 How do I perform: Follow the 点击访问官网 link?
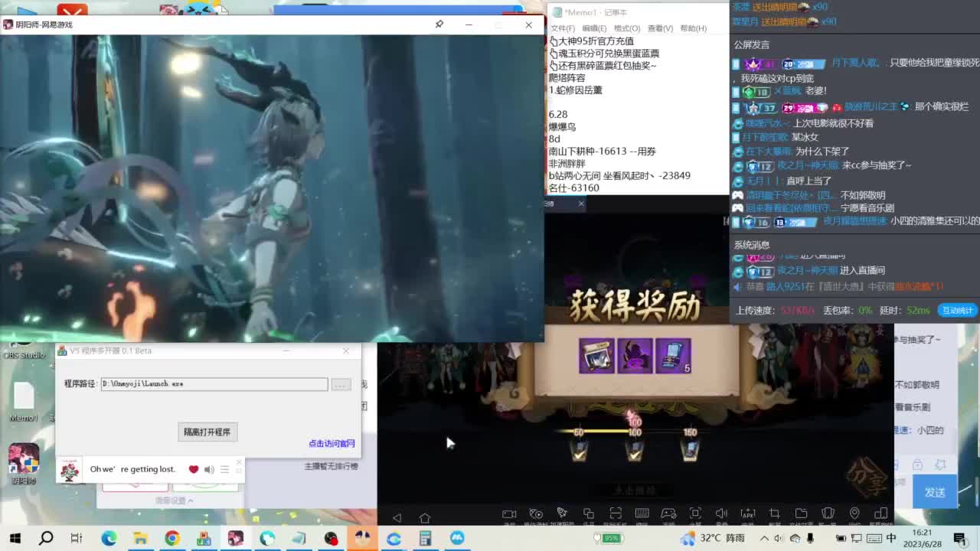coord(332,443)
